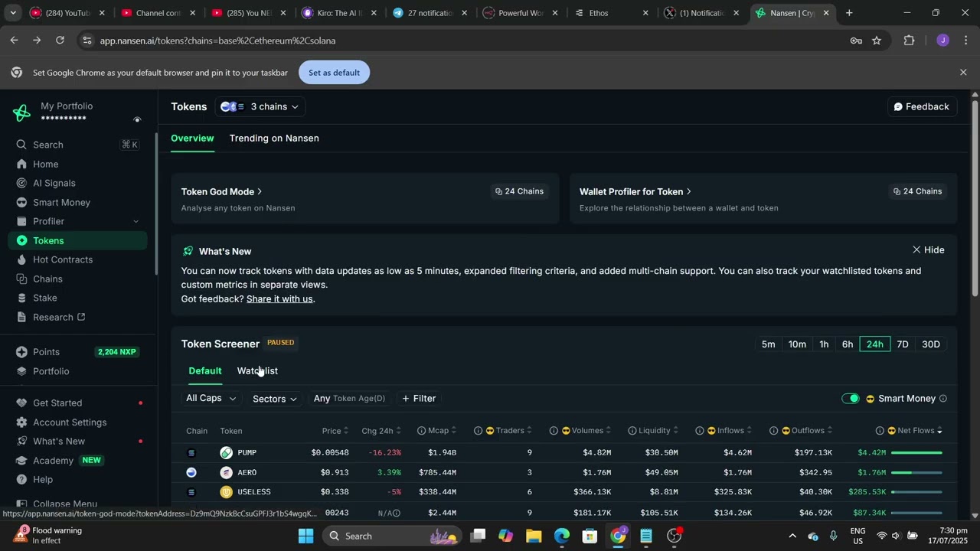Screen dimensions: 980x551
Task: Select the 10m timeframe
Action: (x=797, y=344)
